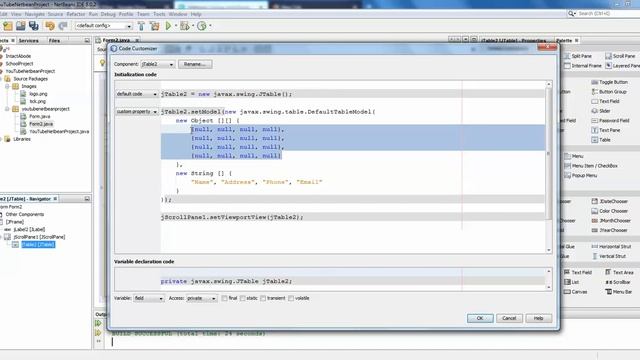Click the Help button in dialog
Screen dimensions: 640x360
point(539,318)
